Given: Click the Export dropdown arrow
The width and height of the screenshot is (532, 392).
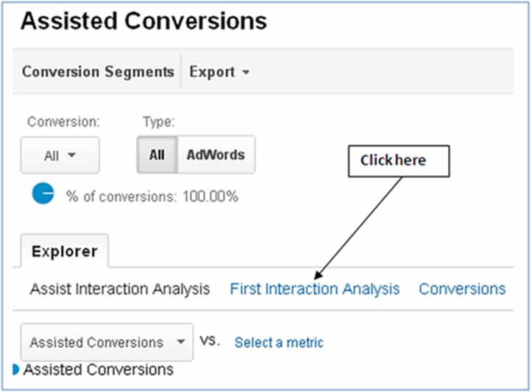Looking at the screenshot, I should pyautogui.click(x=246, y=72).
